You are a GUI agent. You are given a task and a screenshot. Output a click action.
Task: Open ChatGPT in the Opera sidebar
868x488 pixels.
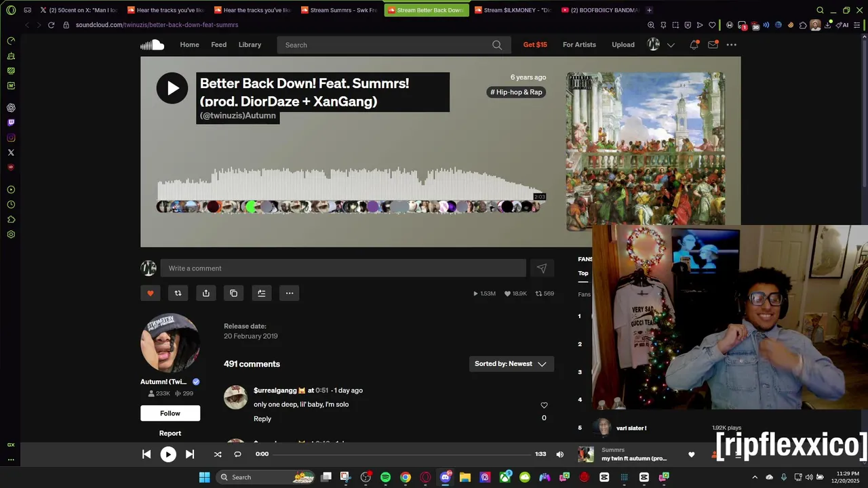point(11,108)
